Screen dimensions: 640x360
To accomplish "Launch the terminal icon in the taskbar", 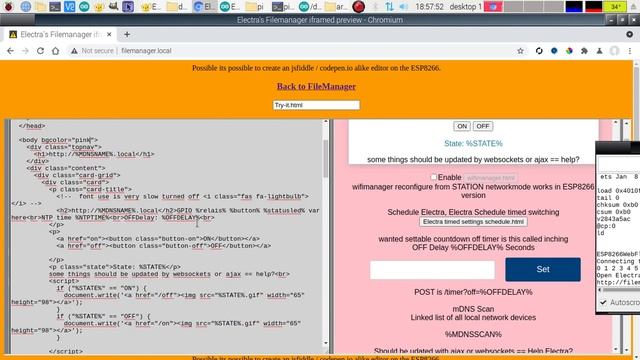I will [x=55, y=6].
